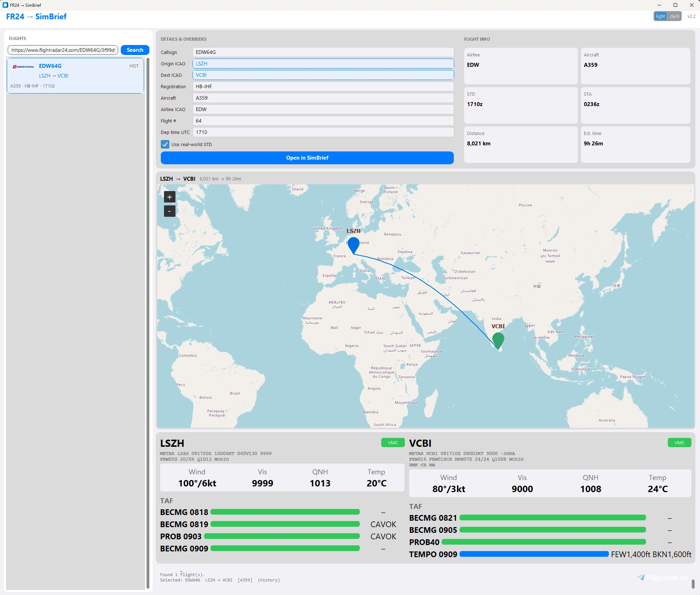Zoom in the map with plus button
700x595 pixels.
click(169, 197)
